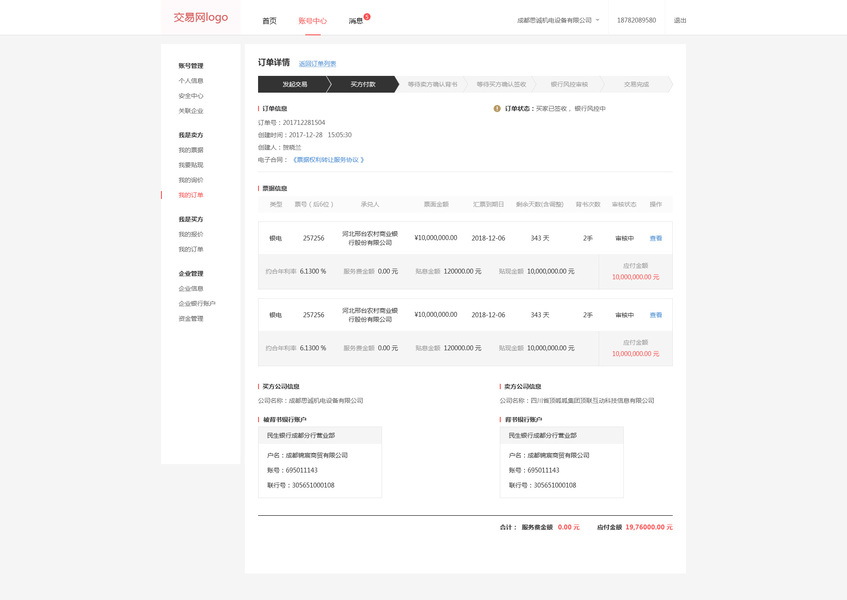847x600 pixels.
Task: Click the 背书次数 column header
Action: click(x=588, y=204)
